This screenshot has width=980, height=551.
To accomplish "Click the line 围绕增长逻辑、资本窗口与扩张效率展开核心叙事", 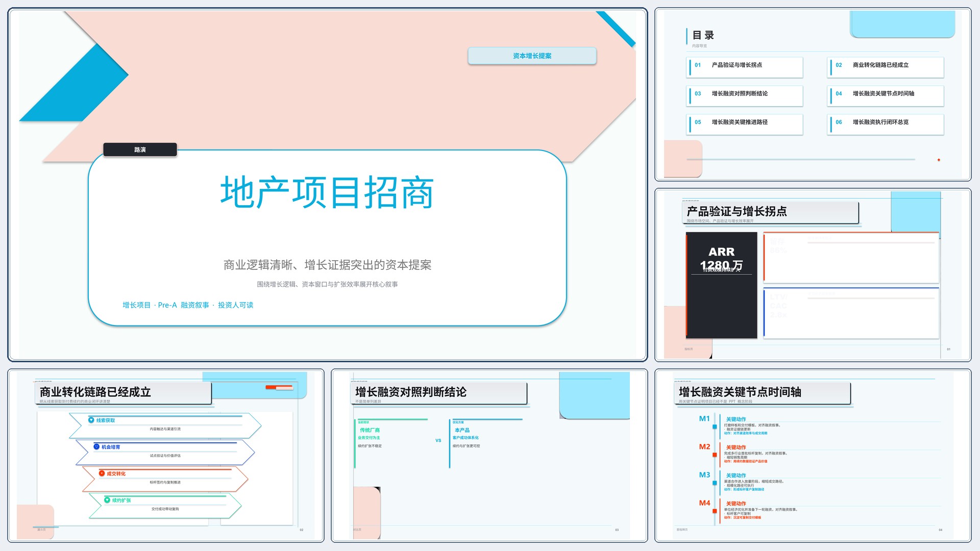I will [327, 284].
